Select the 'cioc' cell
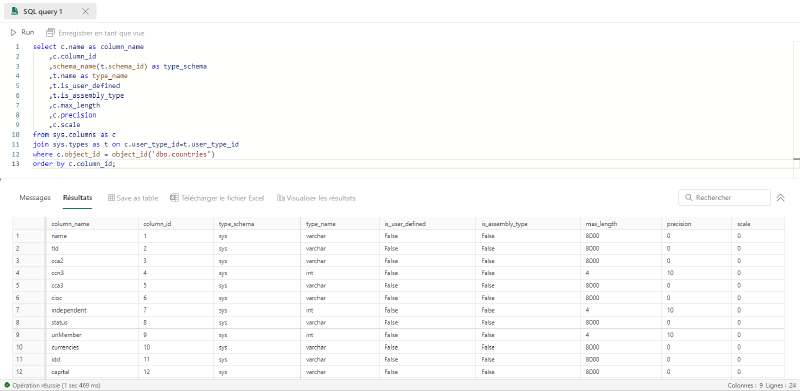 (92, 298)
